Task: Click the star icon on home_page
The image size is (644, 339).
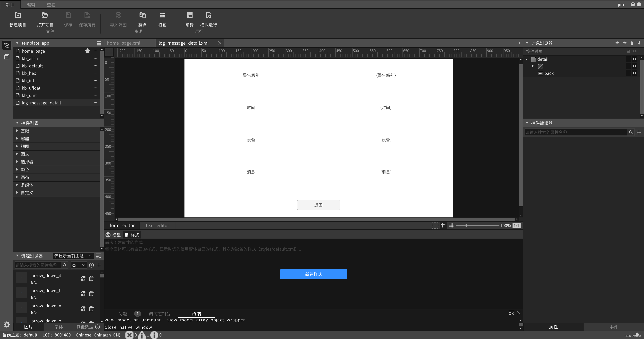Action: point(88,51)
